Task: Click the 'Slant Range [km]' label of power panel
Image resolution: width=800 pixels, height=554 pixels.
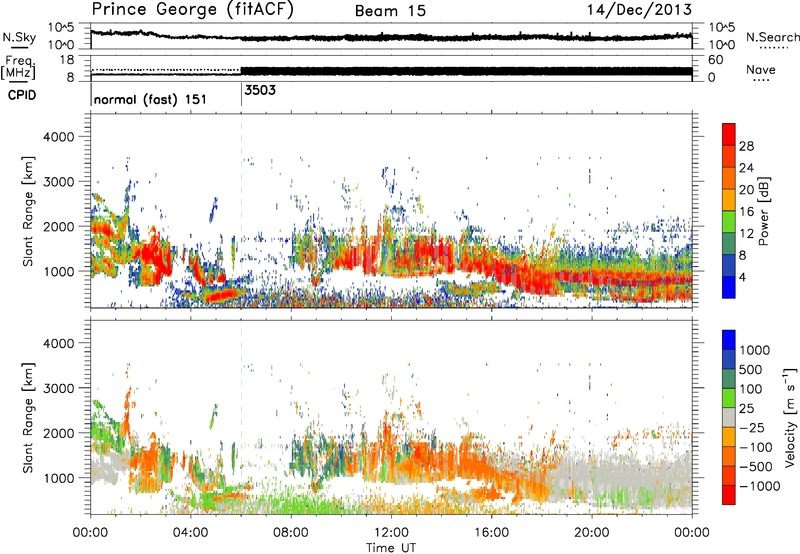Action: coord(28,211)
